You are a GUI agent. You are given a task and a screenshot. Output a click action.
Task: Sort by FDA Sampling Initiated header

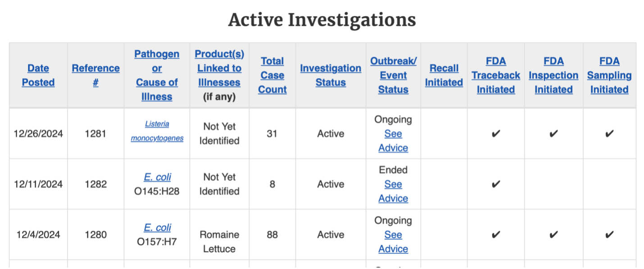coord(609,75)
